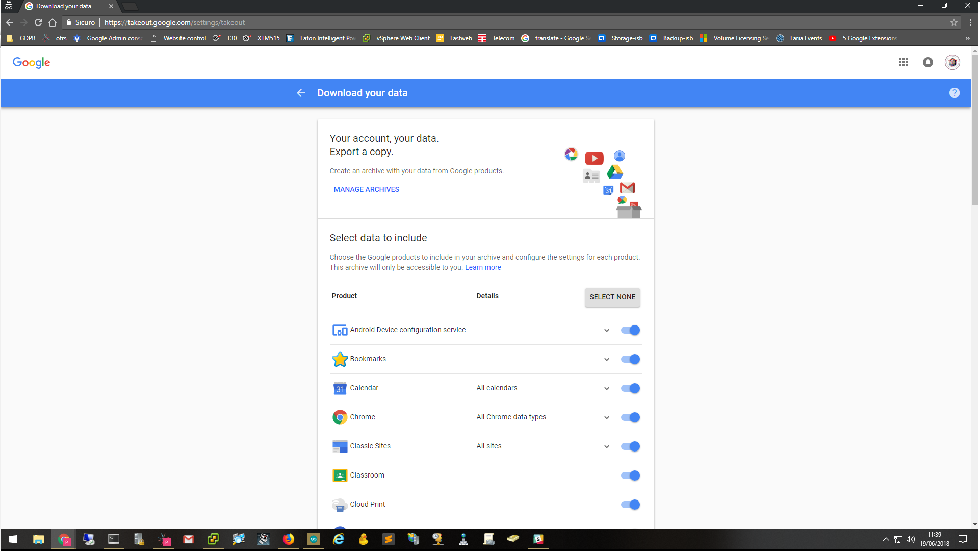Open the Google apps grid icon

coord(904,62)
